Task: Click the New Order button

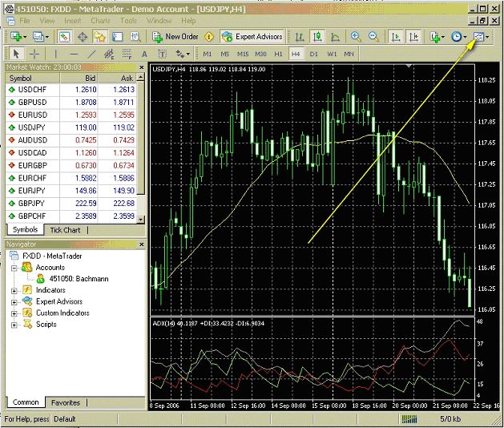Action: 175,37
